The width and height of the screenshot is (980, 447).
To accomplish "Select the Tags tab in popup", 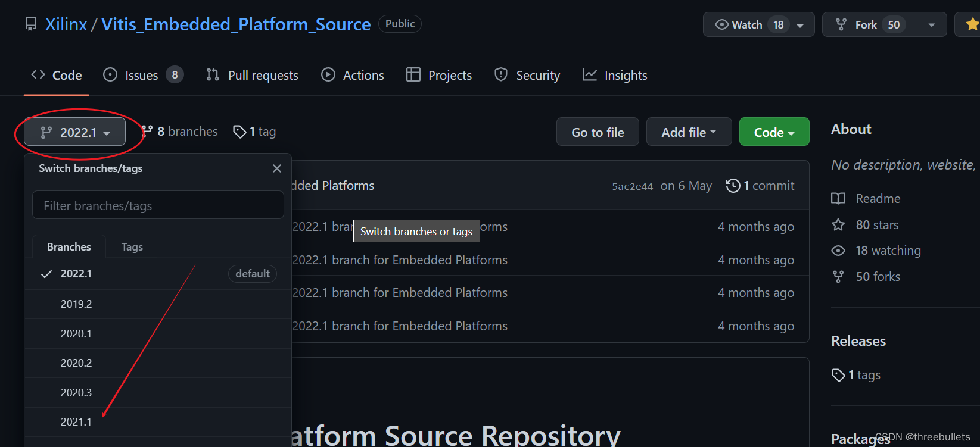I will click(132, 247).
